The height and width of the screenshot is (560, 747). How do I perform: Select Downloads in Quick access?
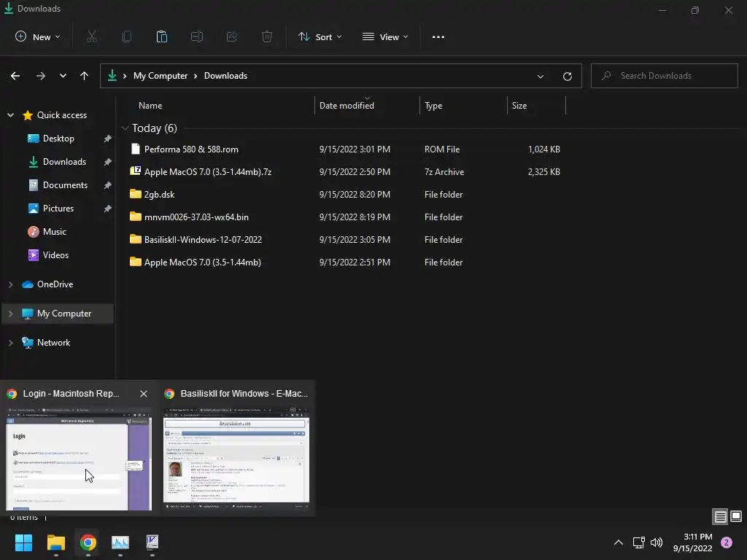pos(64,161)
